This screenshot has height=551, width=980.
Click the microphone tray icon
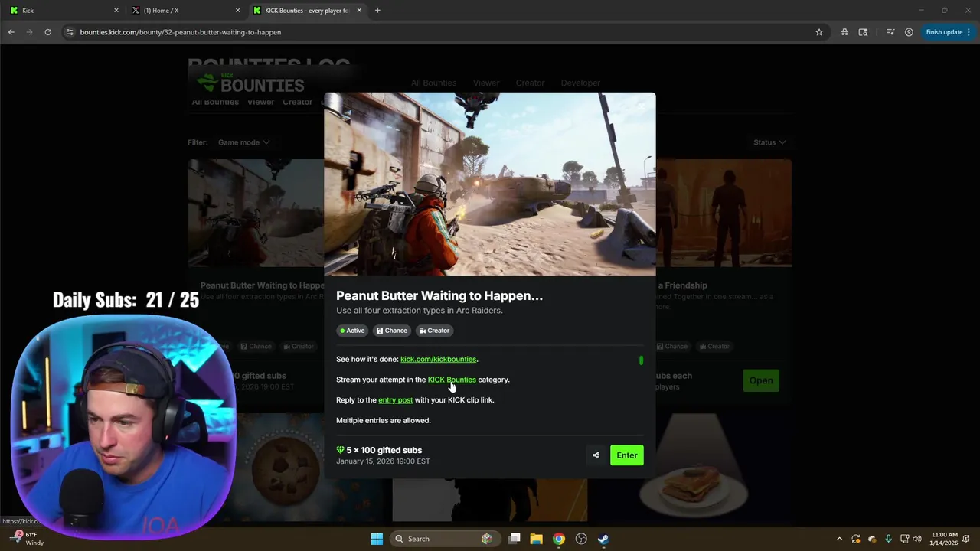pos(888,539)
